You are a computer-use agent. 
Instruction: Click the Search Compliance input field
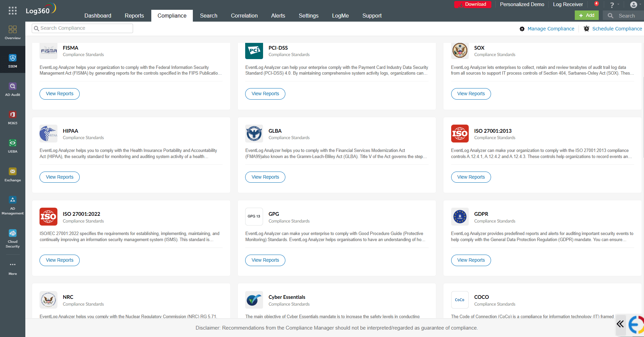(x=82, y=28)
